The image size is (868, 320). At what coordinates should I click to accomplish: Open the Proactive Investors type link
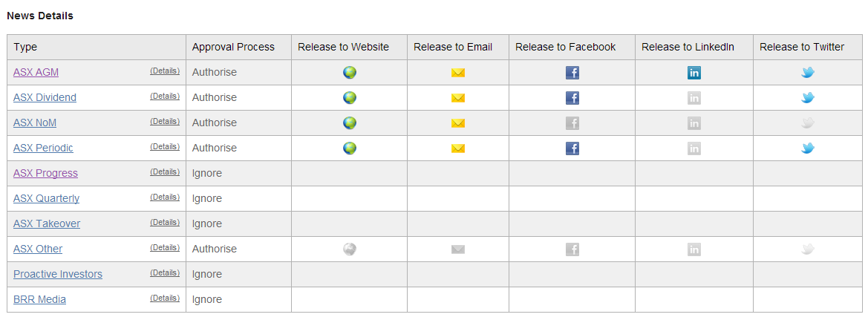click(58, 274)
